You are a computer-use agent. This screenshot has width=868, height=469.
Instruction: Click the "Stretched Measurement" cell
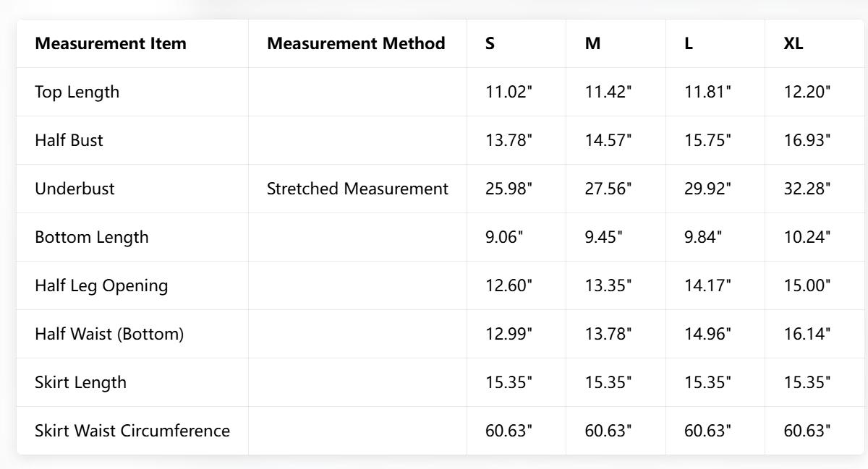357,189
